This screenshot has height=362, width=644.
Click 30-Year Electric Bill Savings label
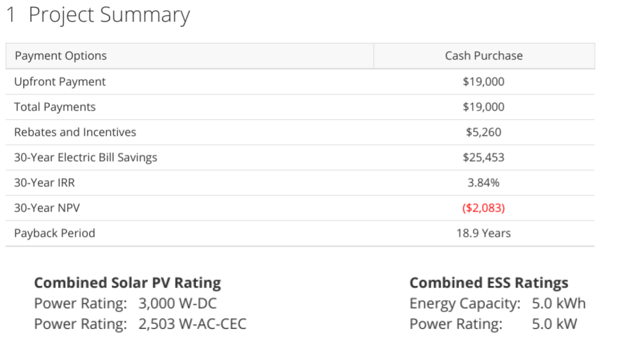86,157
